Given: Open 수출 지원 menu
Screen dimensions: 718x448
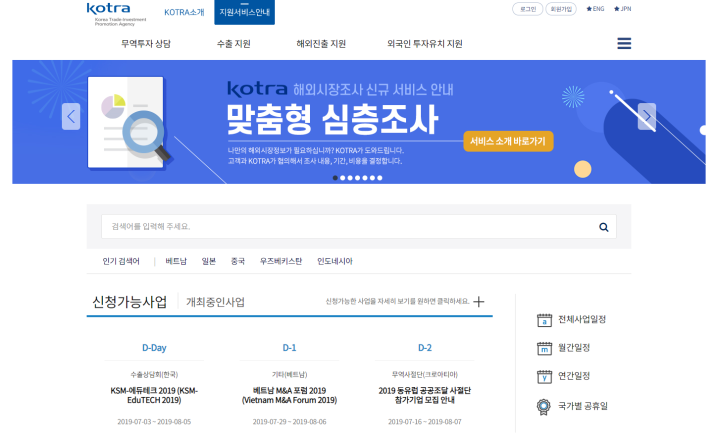Looking at the screenshot, I should coord(234,44).
